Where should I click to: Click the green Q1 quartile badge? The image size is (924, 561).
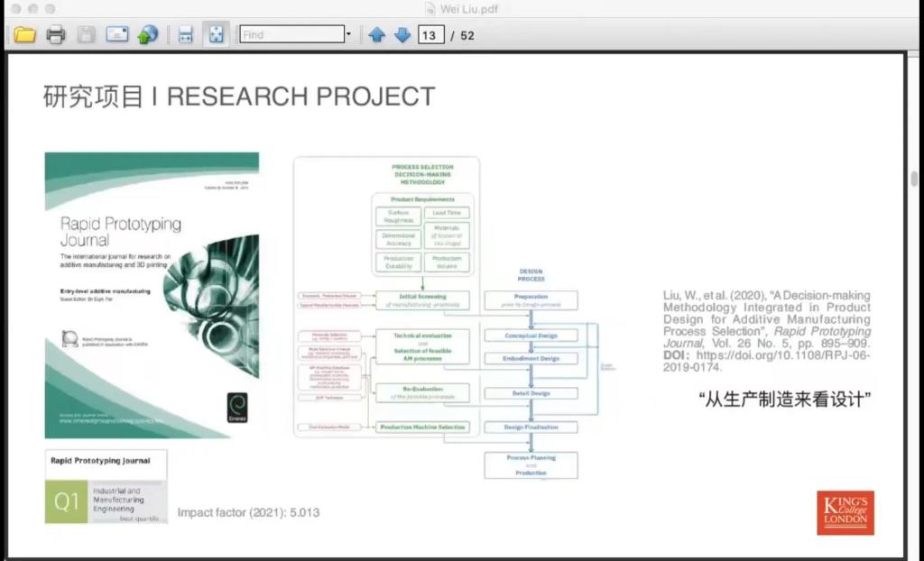[x=67, y=501]
